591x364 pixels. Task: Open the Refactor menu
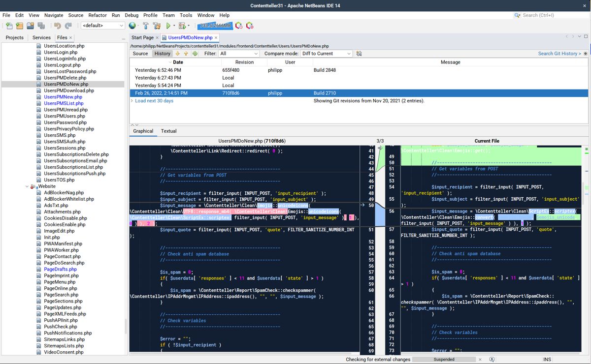tap(98, 15)
